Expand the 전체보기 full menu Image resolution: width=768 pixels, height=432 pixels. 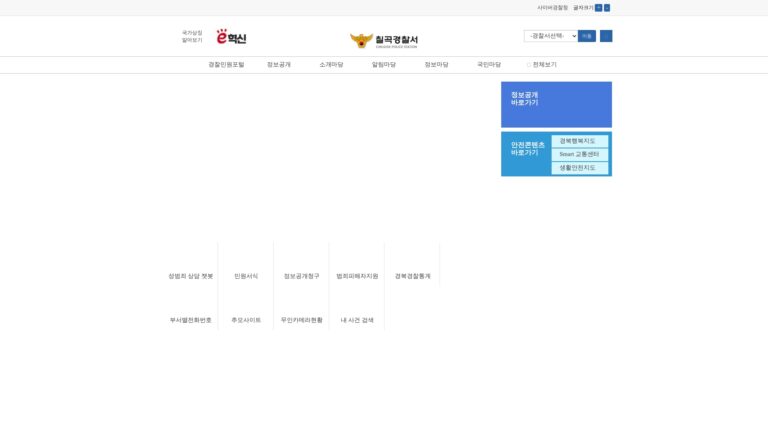coord(542,65)
